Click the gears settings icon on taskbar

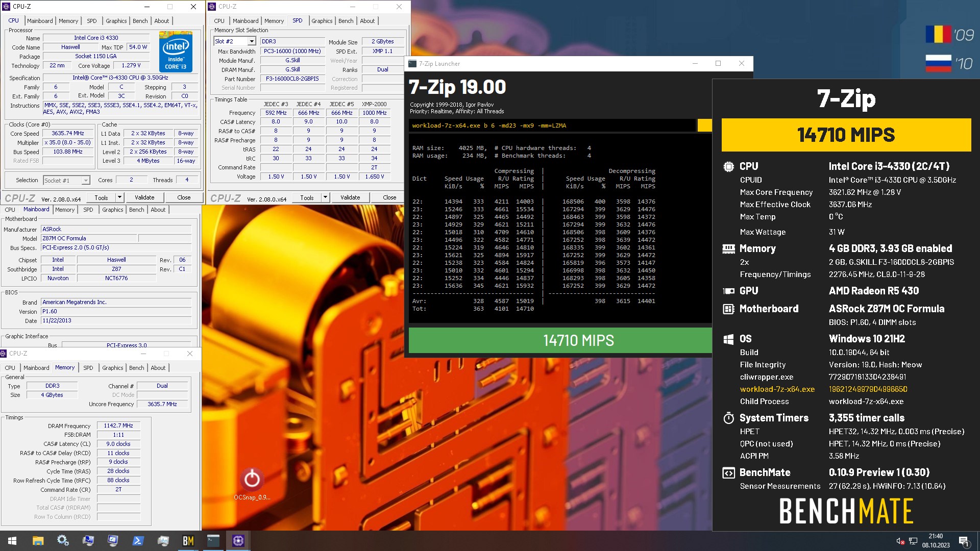(63, 541)
